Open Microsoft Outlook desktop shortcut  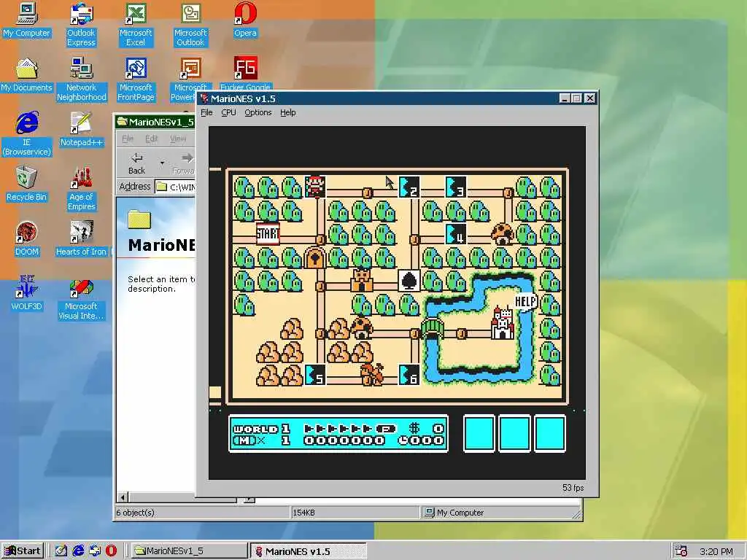(x=190, y=25)
